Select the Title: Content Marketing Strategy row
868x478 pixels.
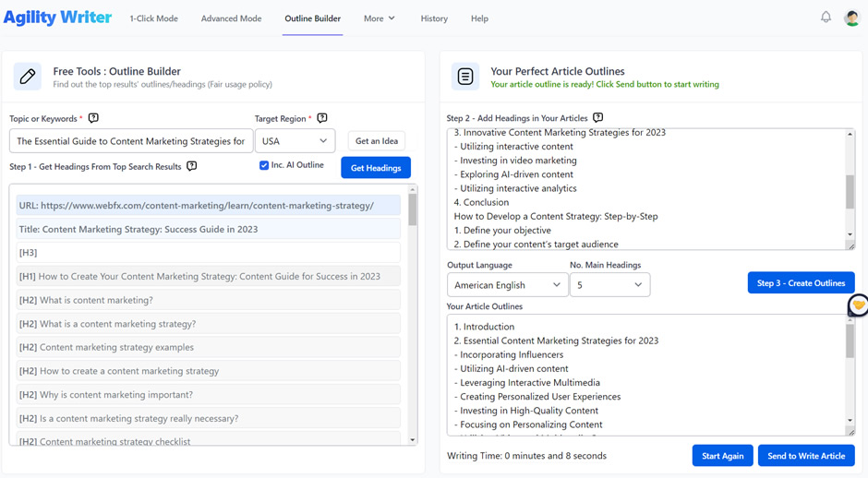(x=208, y=229)
